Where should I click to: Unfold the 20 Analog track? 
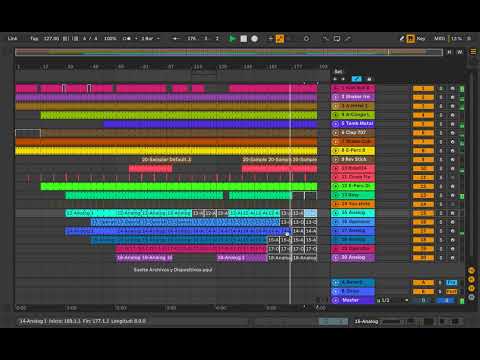(336, 257)
